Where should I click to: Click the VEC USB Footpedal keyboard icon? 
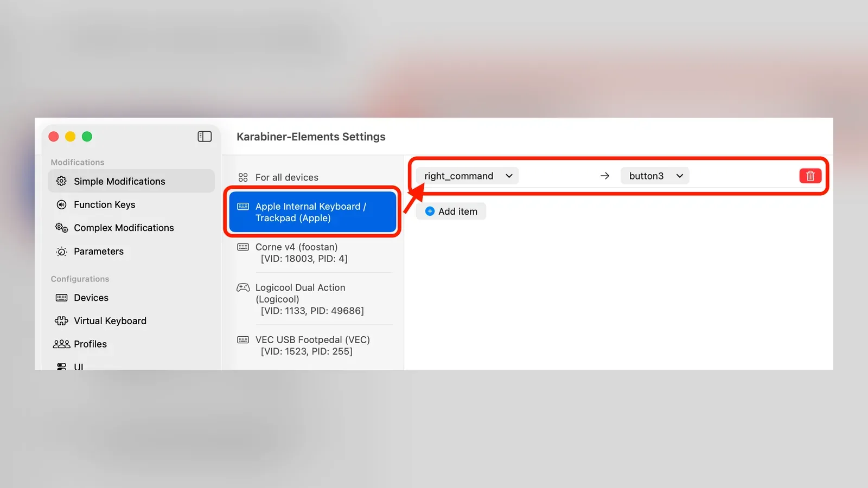(x=243, y=339)
